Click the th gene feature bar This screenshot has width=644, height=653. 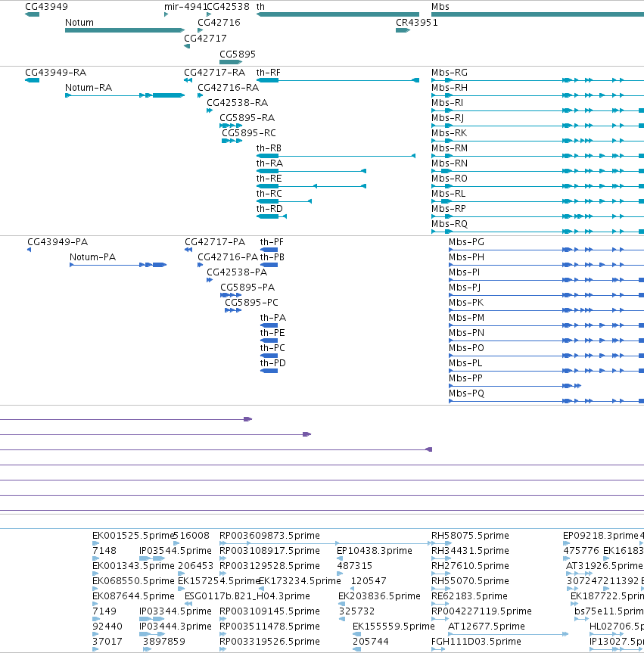coord(338,14)
